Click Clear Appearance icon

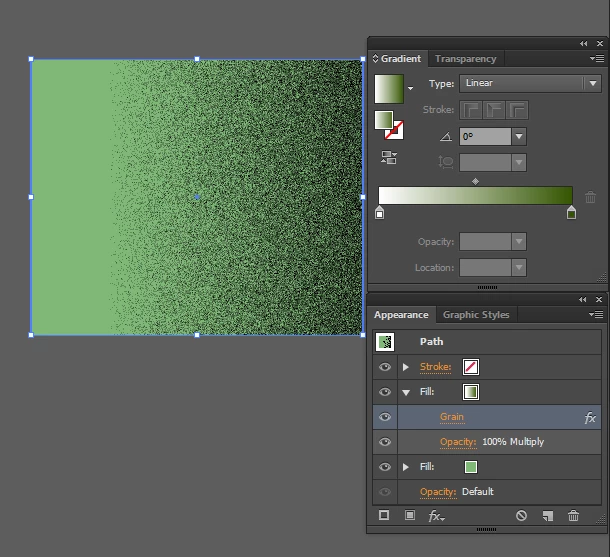click(521, 516)
